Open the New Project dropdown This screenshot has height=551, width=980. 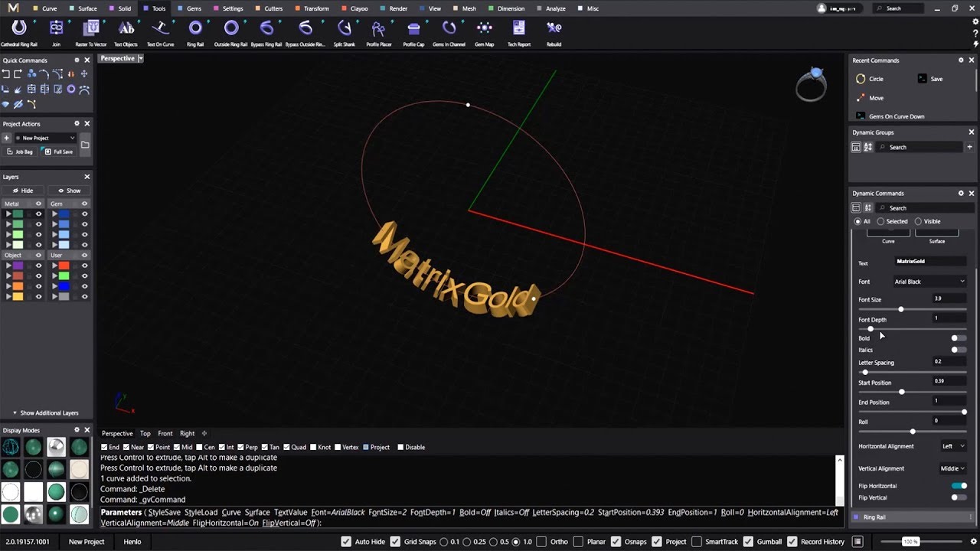coord(46,138)
